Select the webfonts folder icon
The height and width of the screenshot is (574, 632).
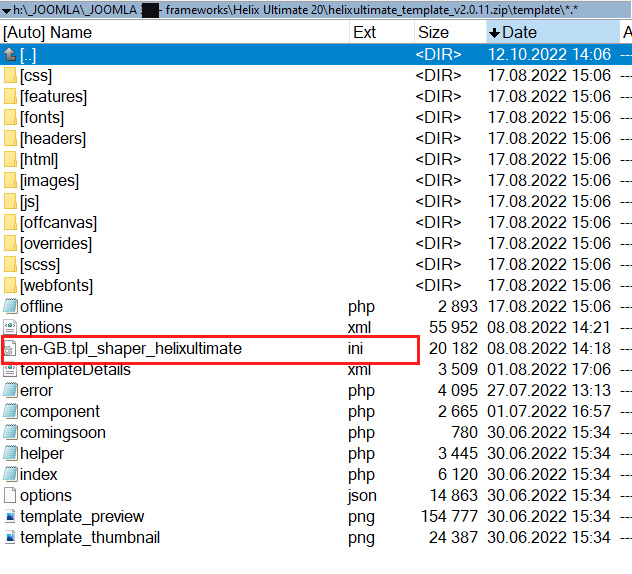[10, 285]
